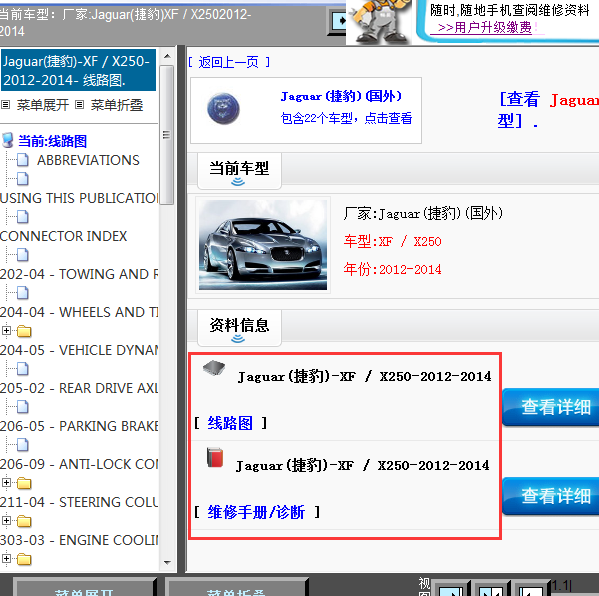
Task: Click the page icon above 206-05 PARKING BRAKE
Action: pyautogui.click(x=23, y=407)
